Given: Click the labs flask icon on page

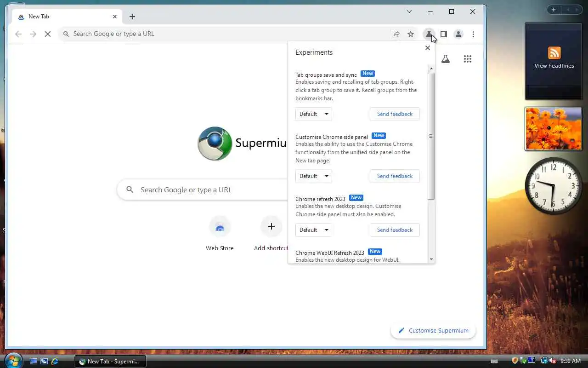Looking at the screenshot, I should [x=446, y=59].
